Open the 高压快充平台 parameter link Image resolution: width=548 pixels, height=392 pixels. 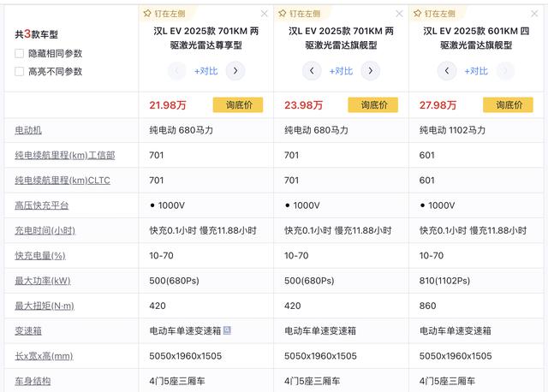tap(42, 205)
